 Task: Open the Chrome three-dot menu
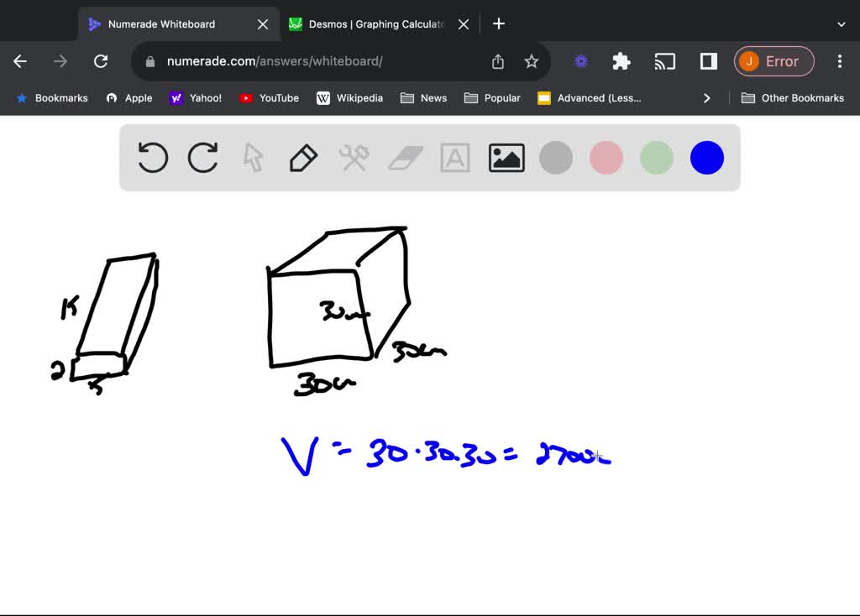point(839,61)
